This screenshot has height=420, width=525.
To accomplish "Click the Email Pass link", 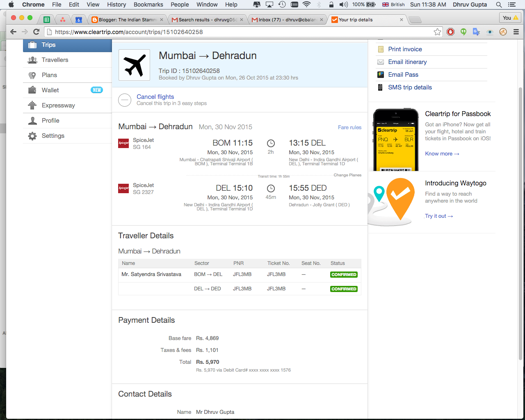I will (x=403, y=75).
